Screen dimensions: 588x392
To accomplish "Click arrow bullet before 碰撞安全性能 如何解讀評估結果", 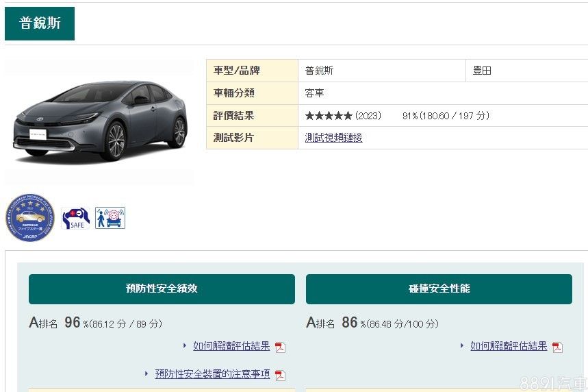I will 462,346.
